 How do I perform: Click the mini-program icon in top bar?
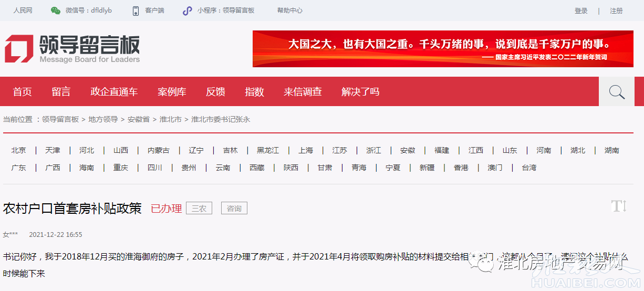tap(187, 11)
